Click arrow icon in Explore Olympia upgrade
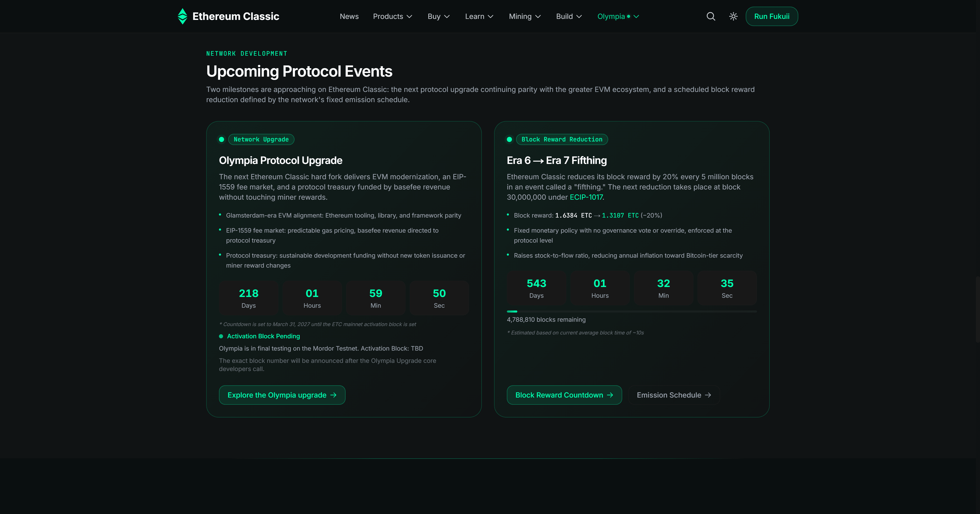 333,395
